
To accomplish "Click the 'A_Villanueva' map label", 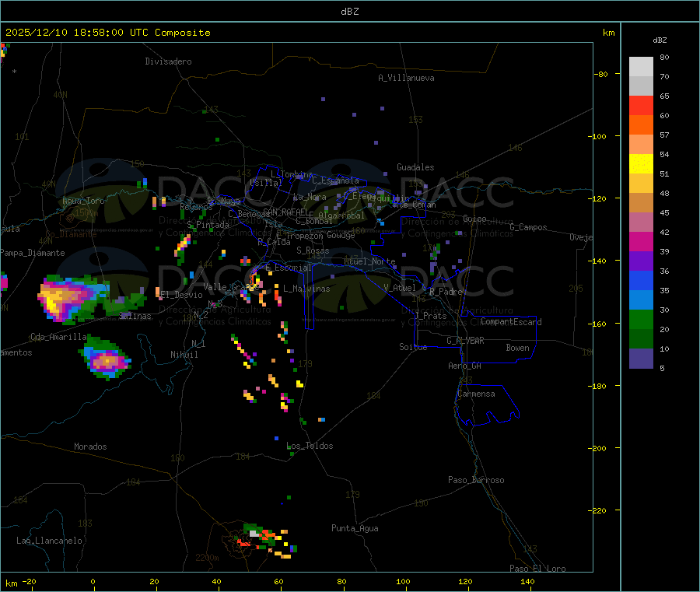I will [x=406, y=78].
